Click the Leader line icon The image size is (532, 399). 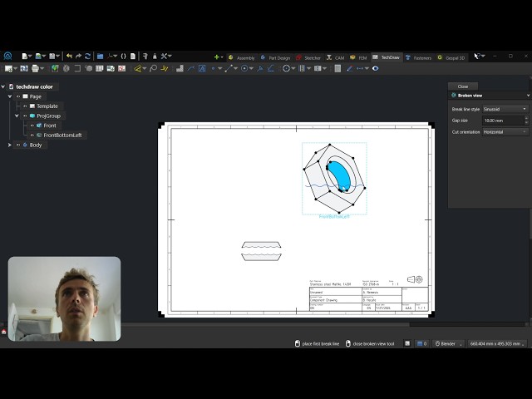tap(191, 68)
